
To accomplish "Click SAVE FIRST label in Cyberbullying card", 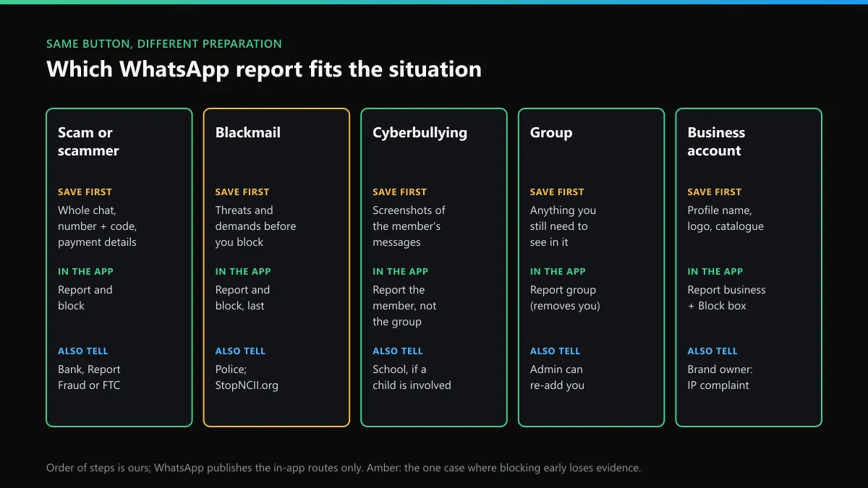I will pos(399,192).
